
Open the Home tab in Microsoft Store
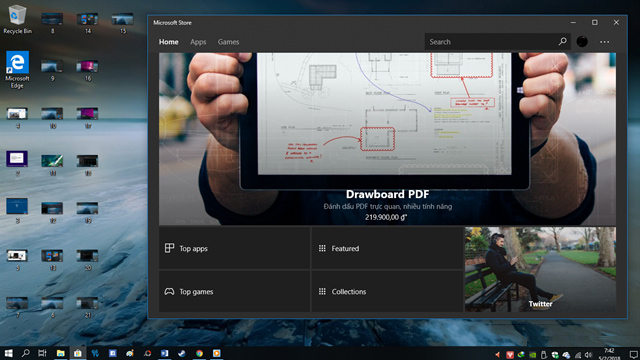coord(169,42)
